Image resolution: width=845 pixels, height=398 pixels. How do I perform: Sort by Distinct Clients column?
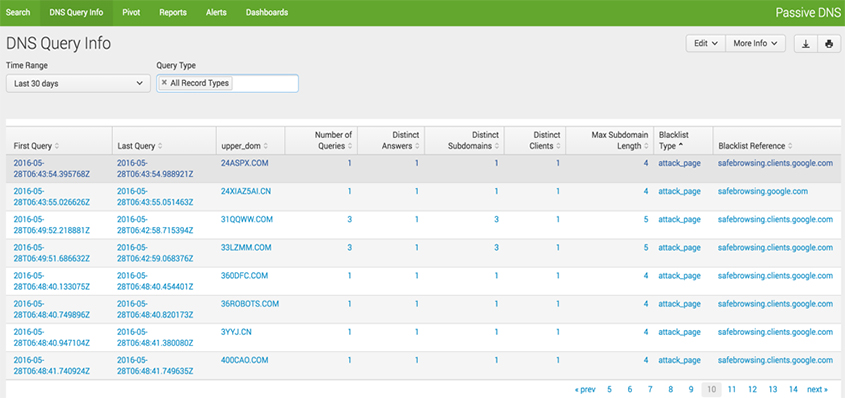click(545, 140)
